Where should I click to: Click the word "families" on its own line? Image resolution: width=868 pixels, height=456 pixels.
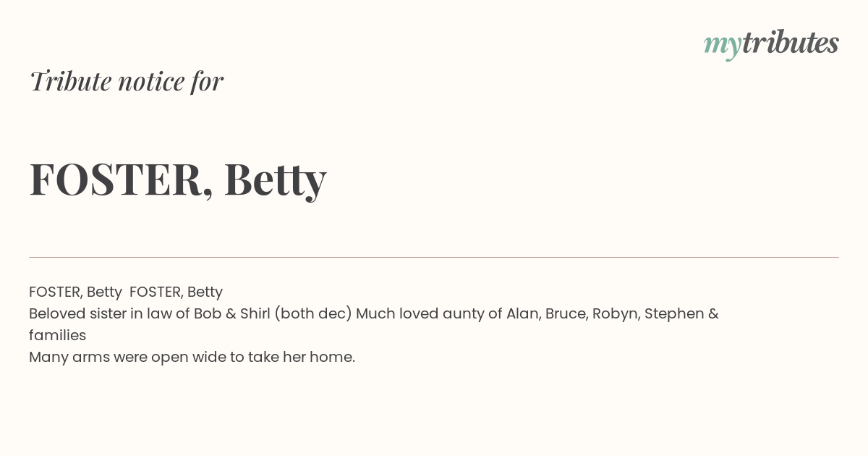click(58, 335)
